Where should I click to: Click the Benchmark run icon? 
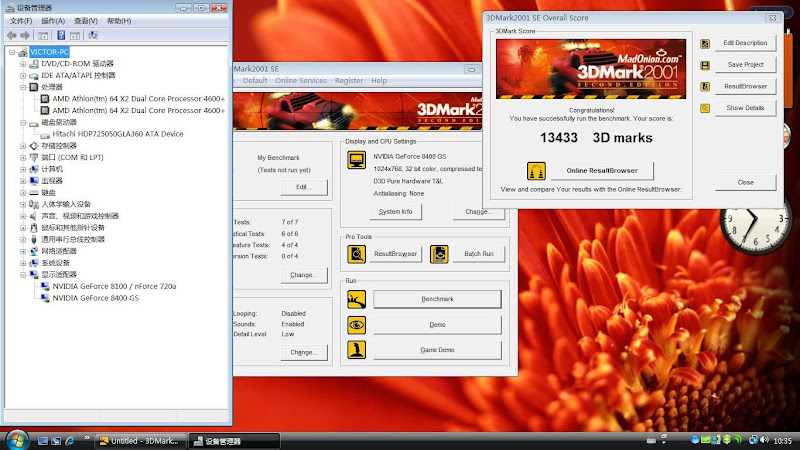(x=356, y=299)
